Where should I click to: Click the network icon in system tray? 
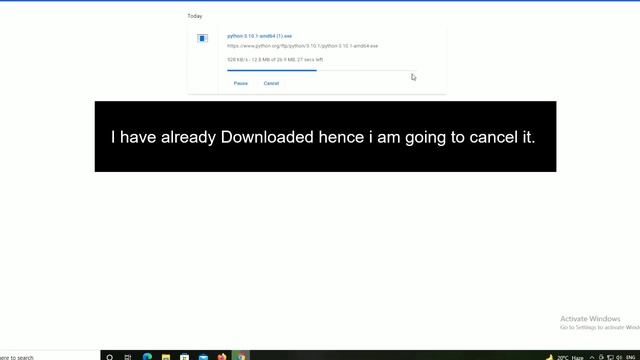click(x=610, y=358)
